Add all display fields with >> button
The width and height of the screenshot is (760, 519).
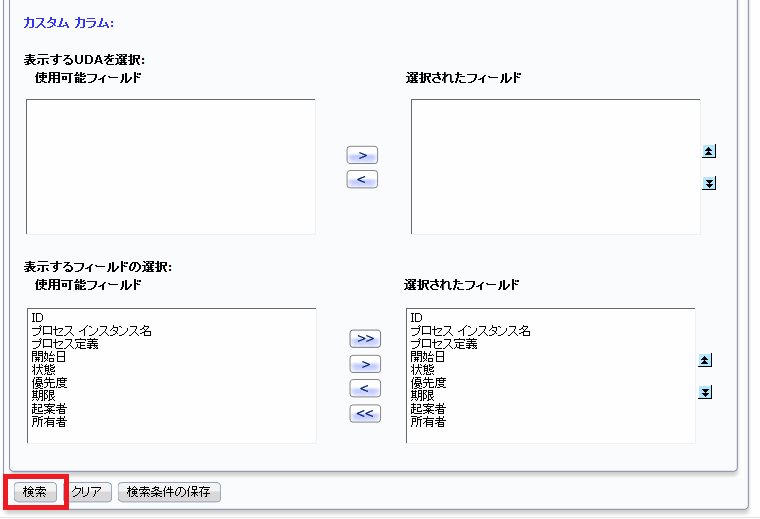click(365, 338)
